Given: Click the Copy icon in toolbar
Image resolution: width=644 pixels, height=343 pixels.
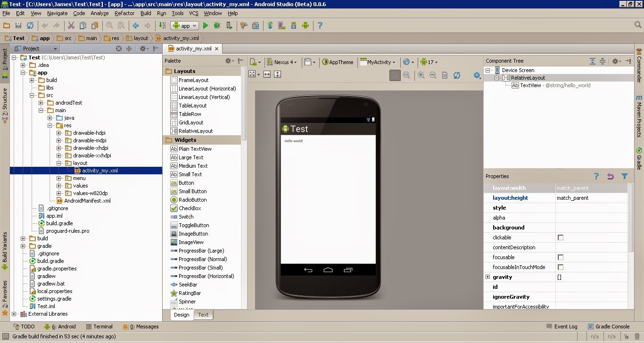Looking at the screenshot, I should pyautogui.click(x=83, y=26).
